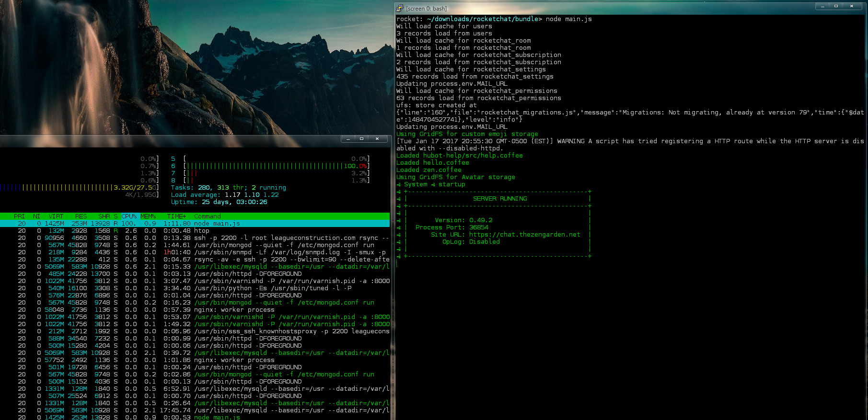Sort htop by the MEM% column header
This screenshot has width=868, height=420.
coord(148,216)
